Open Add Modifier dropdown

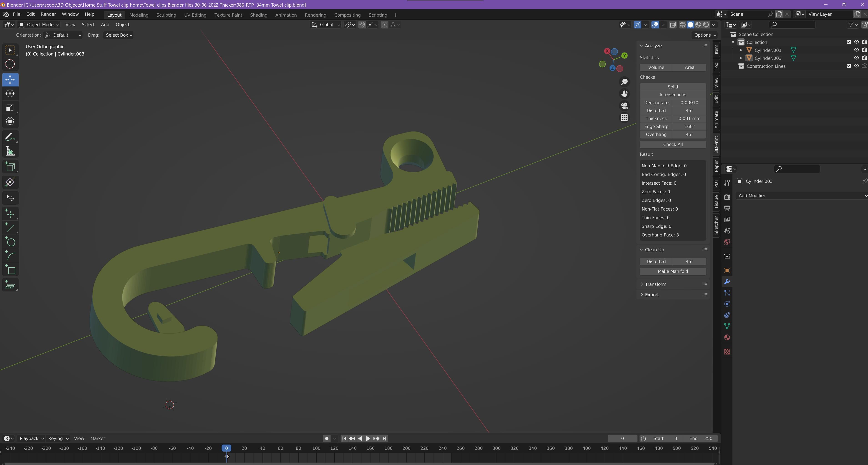point(802,195)
